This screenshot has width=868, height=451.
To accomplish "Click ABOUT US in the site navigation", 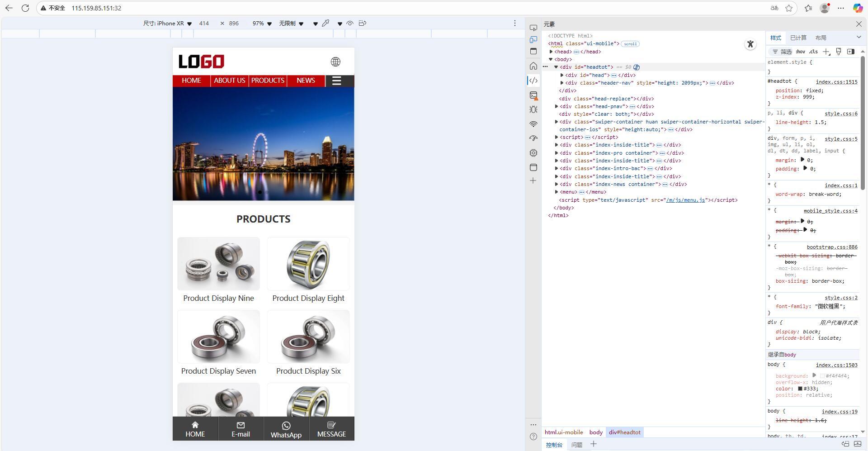I will point(230,81).
